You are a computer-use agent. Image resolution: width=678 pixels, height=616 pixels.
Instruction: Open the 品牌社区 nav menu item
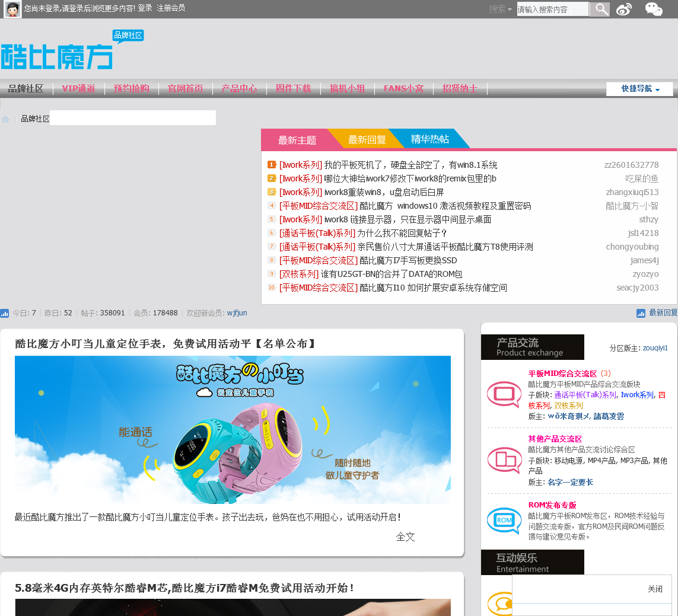point(26,88)
